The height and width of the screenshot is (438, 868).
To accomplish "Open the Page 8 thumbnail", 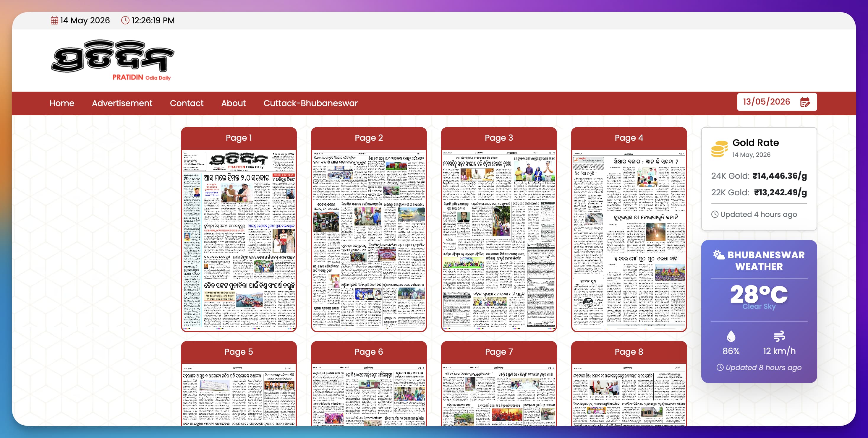I will (x=629, y=395).
